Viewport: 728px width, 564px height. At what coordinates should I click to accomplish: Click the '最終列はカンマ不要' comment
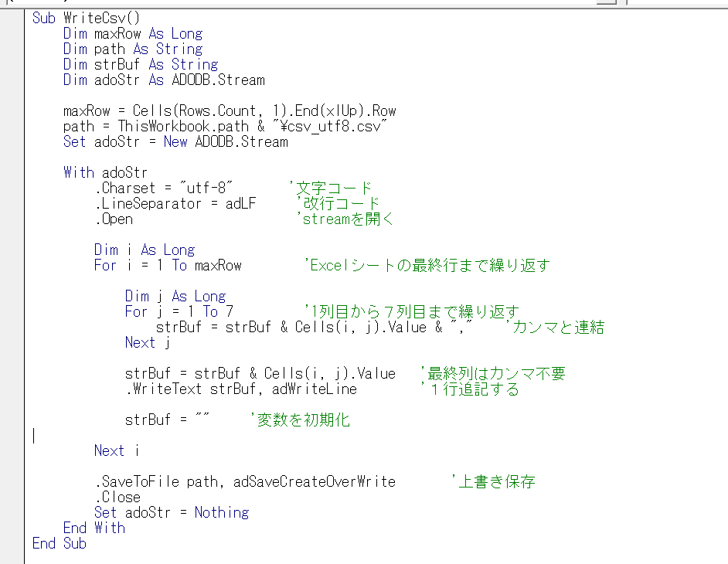point(493,374)
